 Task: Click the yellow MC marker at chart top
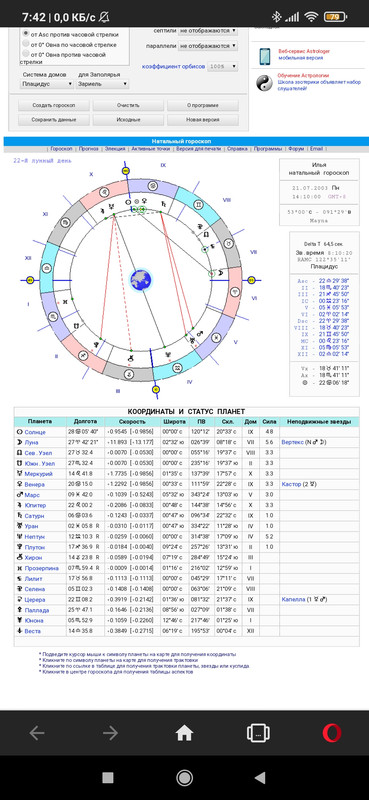pyautogui.click(x=126, y=171)
